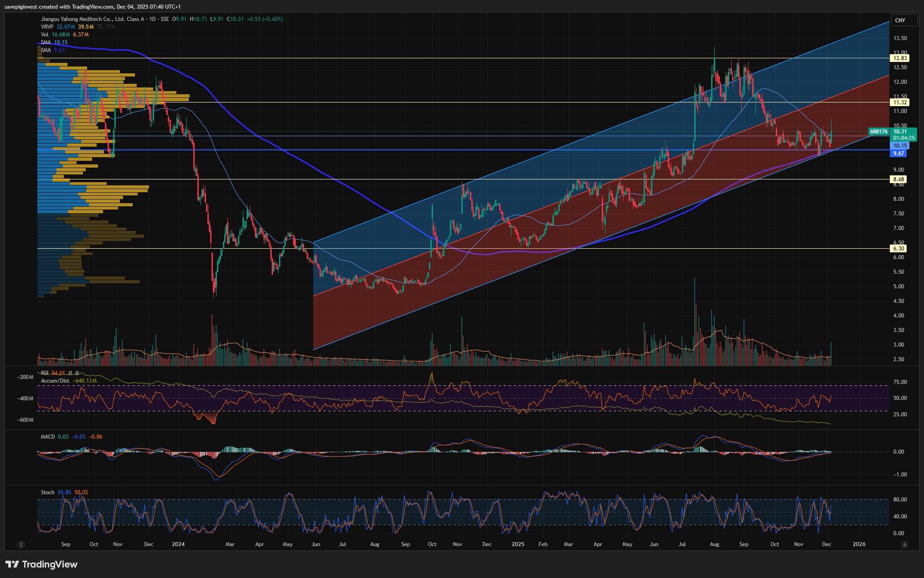Click the green 10.31 current price label
The width and height of the screenshot is (924, 578).
tap(899, 132)
